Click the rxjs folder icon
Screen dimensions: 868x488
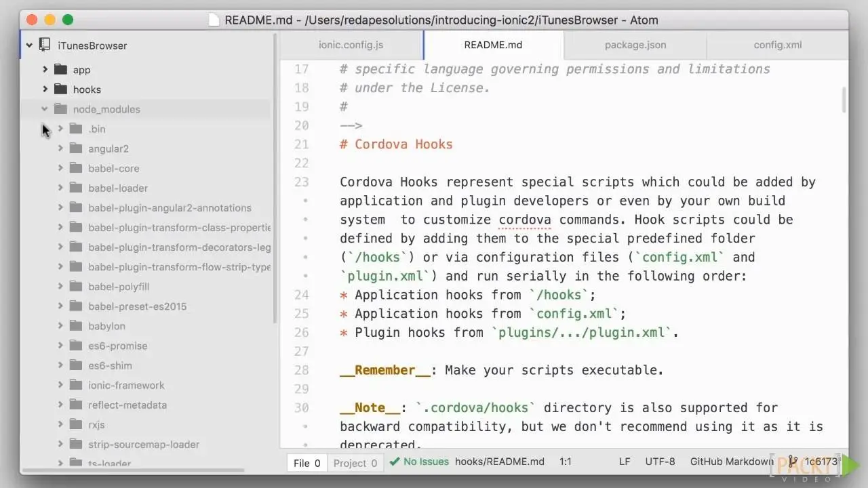(x=76, y=424)
